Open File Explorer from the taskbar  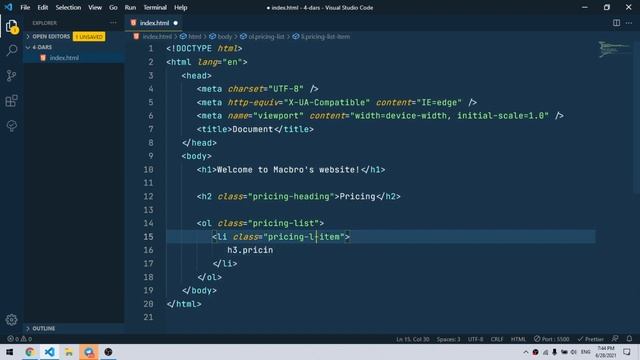(69, 352)
